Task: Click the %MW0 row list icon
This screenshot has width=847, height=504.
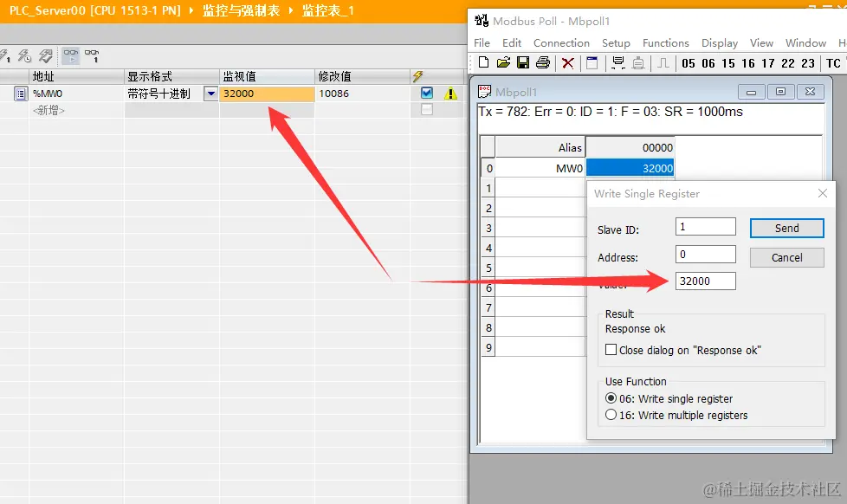Action: tap(21, 94)
